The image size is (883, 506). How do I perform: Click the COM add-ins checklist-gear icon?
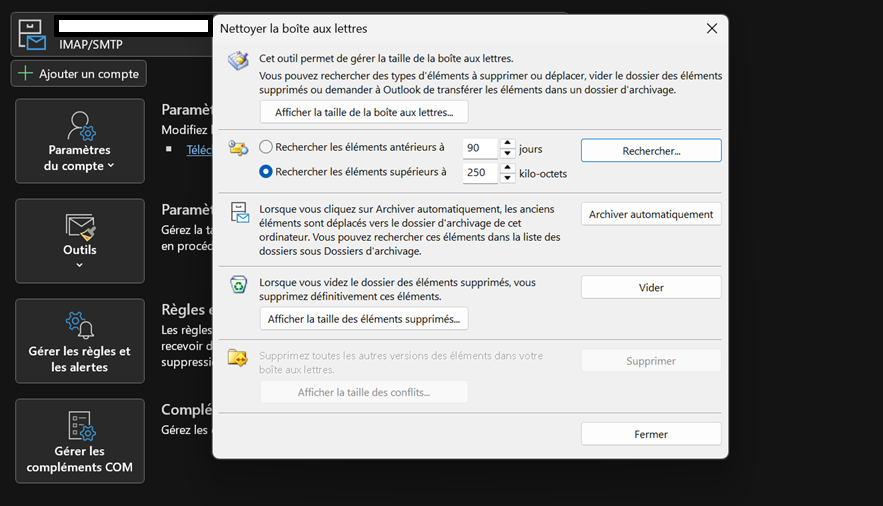(x=81, y=425)
